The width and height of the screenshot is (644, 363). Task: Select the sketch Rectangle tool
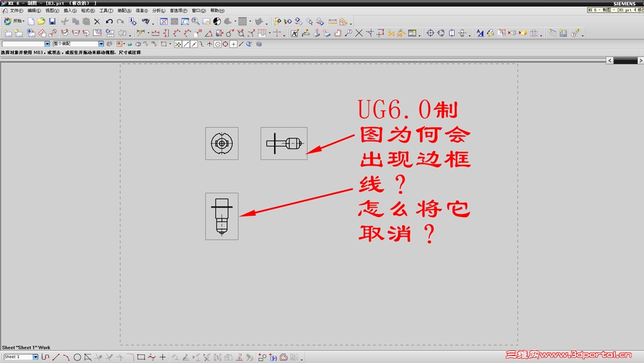pyautogui.click(x=141, y=357)
